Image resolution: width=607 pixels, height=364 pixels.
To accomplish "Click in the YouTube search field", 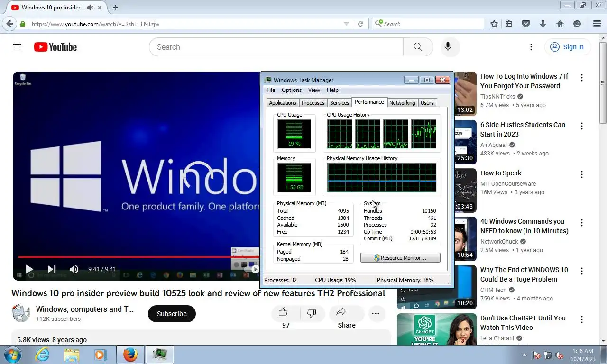I will pyautogui.click(x=276, y=47).
